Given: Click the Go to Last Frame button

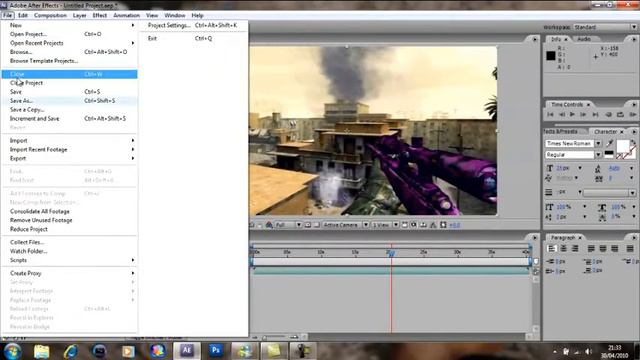Looking at the screenshot, I should point(596,115).
